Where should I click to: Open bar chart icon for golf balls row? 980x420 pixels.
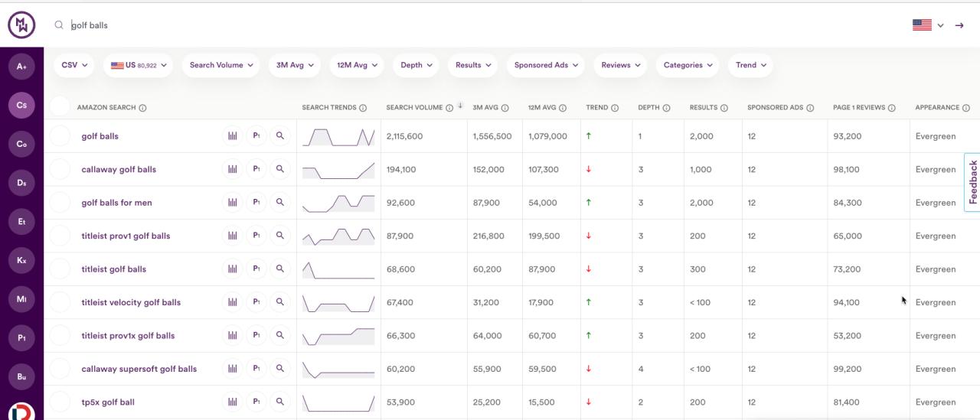[233, 136]
